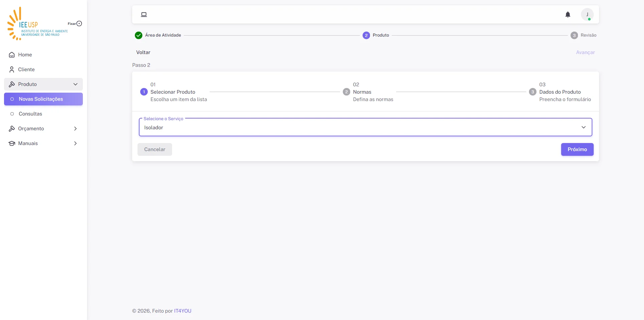
Task: Click step 3 Revisão circle
Action: click(574, 35)
